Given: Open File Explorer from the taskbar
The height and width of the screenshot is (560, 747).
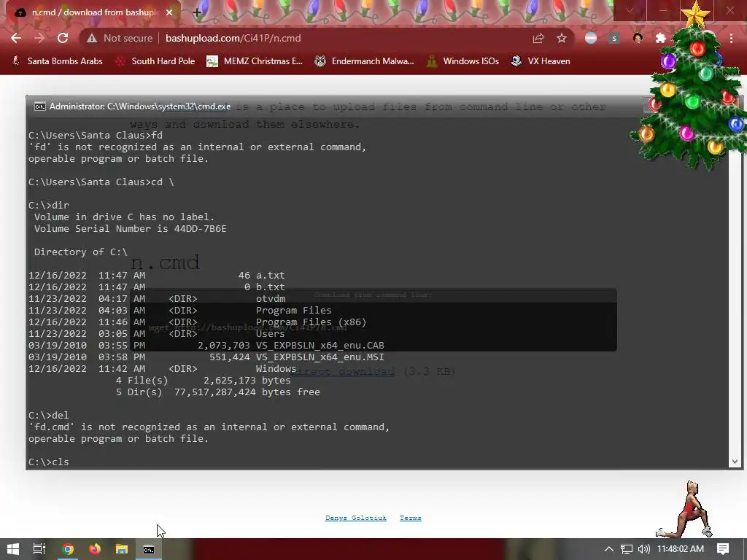Looking at the screenshot, I should point(122,549).
